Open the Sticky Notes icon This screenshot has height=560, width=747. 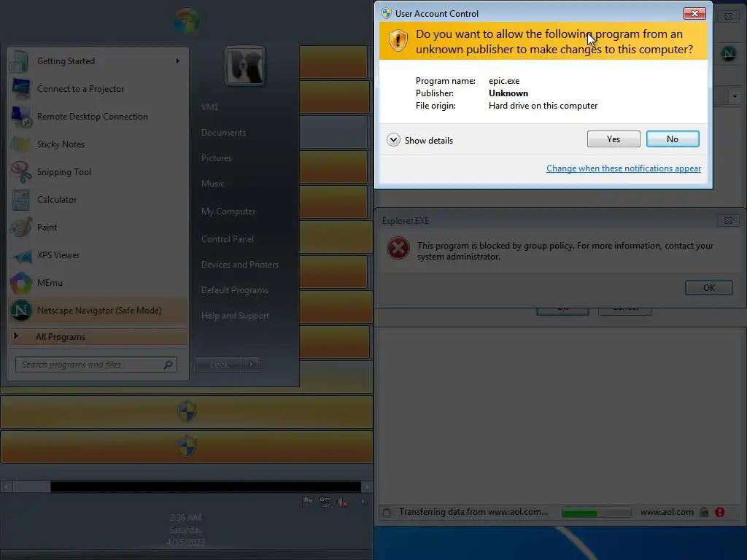tap(20, 144)
